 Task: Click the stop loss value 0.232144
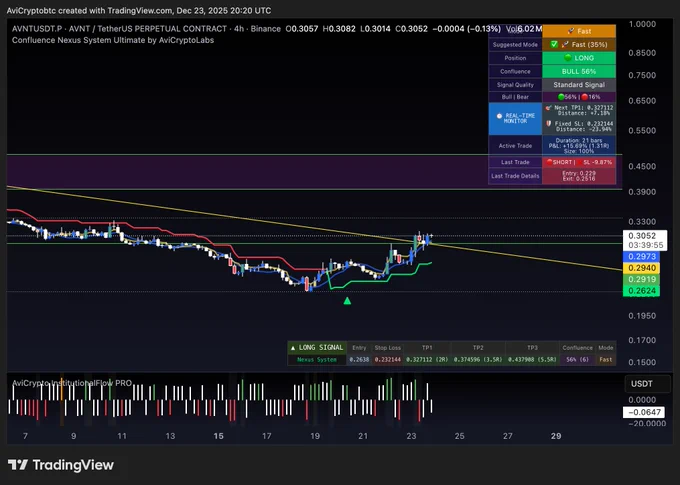coord(388,360)
